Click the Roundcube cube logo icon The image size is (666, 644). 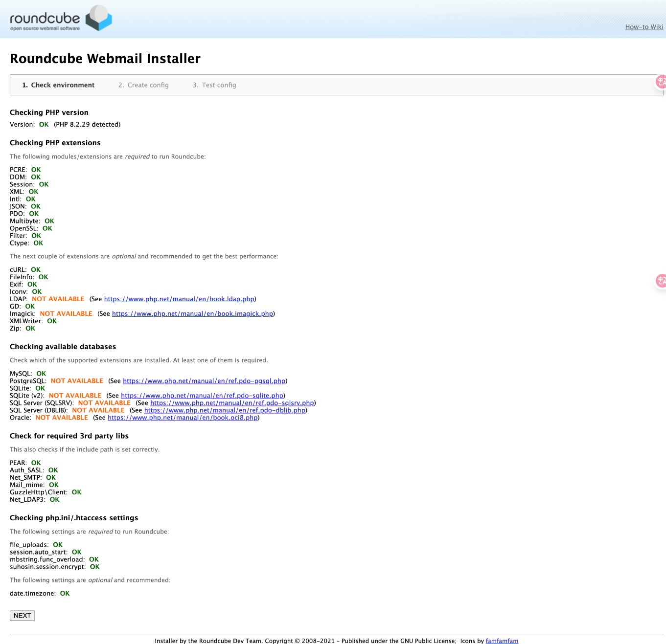[x=99, y=19]
